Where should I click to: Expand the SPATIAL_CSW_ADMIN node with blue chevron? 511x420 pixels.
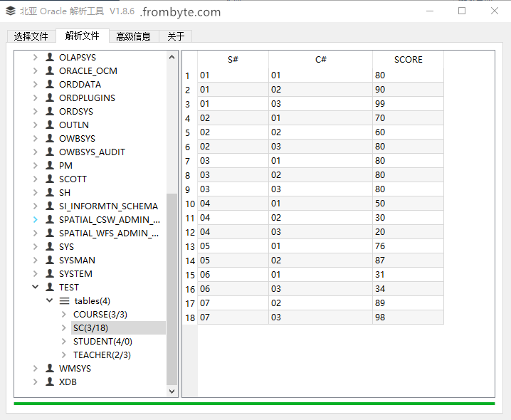[35, 220]
